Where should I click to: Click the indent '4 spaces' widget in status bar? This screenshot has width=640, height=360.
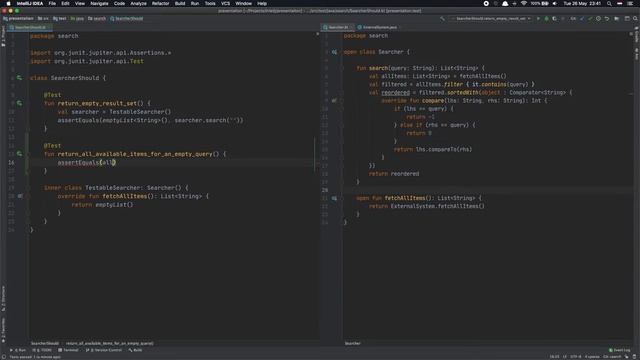point(592,357)
